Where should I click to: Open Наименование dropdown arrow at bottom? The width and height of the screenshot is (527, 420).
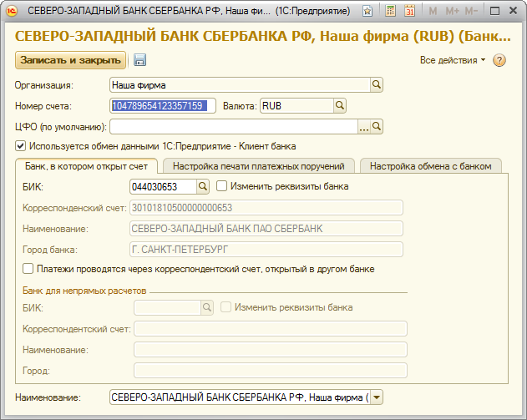click(377, 397)
